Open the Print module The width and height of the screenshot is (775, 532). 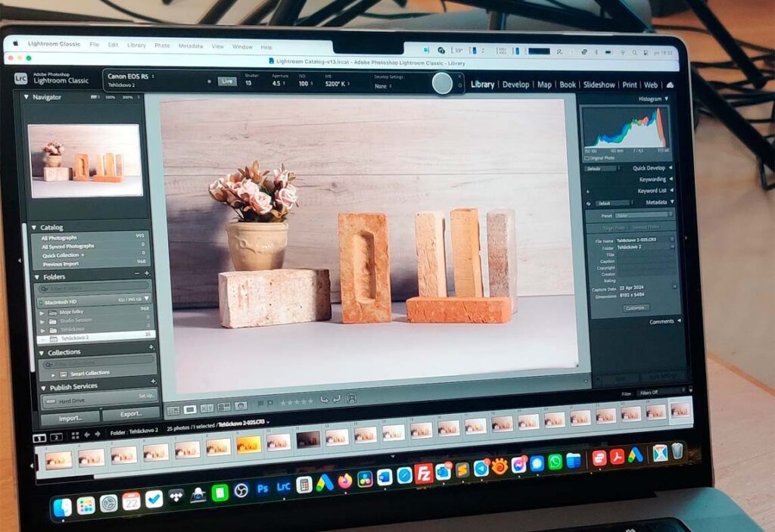[x=629, y=85]
